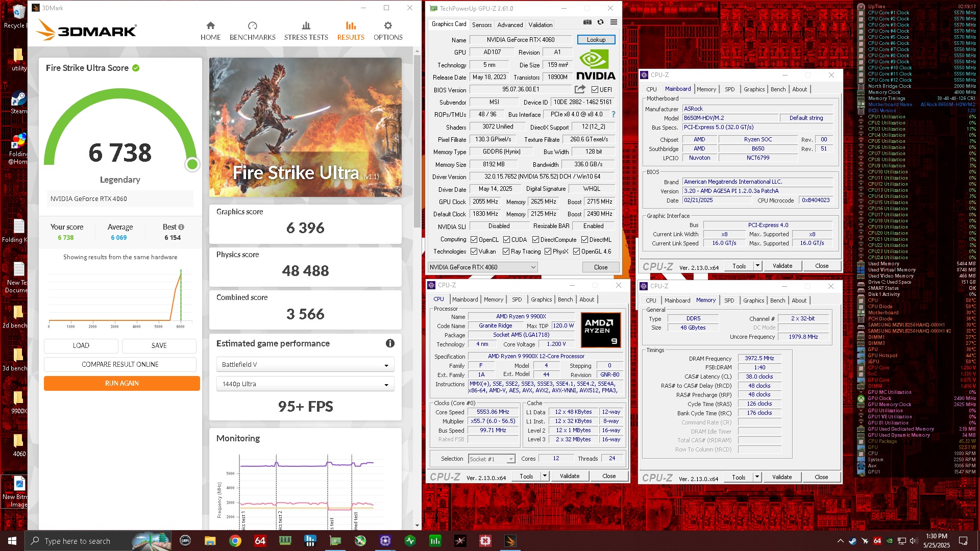
Task: Switch to the Sensors tab in GPU-Z
Action: pyautogui.click(x=482, y=24)
